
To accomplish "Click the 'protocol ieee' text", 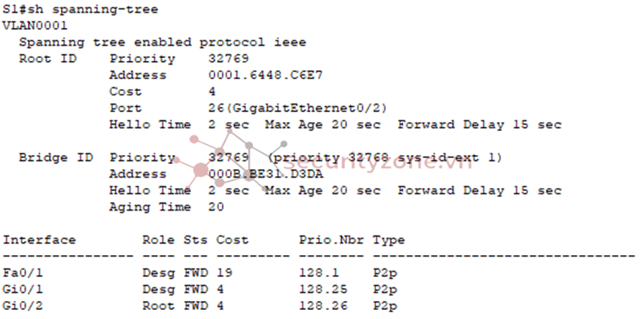I will [253, 43].
